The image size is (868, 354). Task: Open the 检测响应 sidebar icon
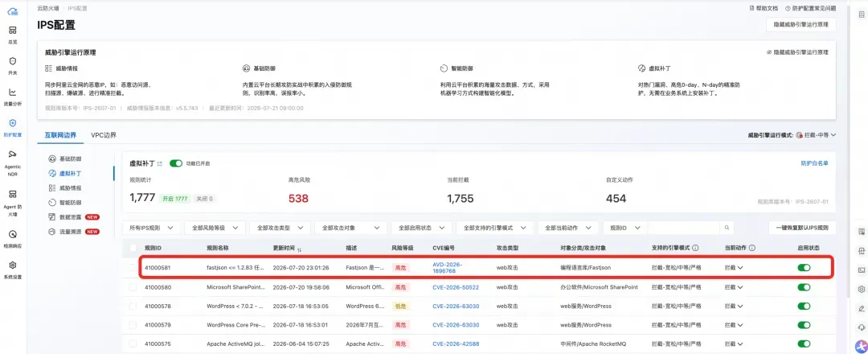13,234
